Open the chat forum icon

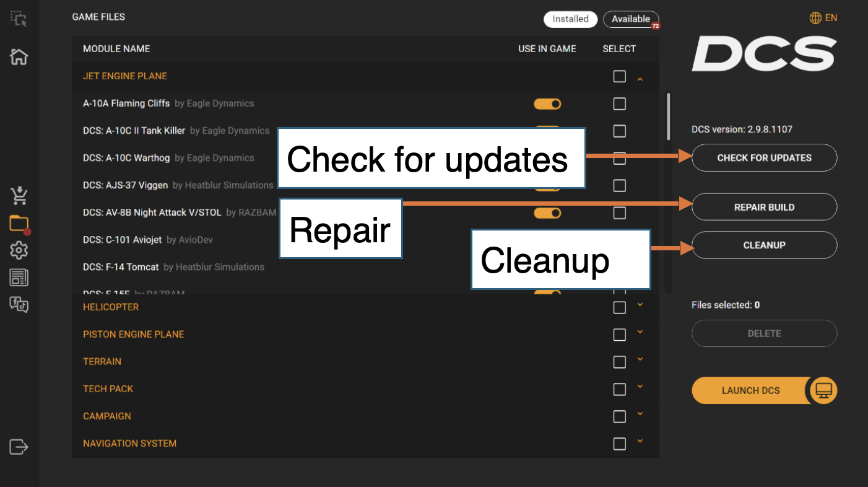point(19,304)
